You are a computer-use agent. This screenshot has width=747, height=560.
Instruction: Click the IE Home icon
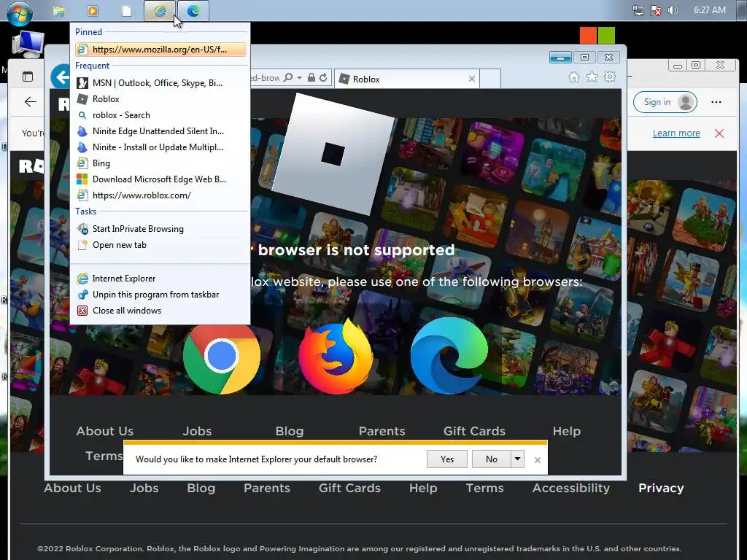pyautogui.click(x=574, y=77)
